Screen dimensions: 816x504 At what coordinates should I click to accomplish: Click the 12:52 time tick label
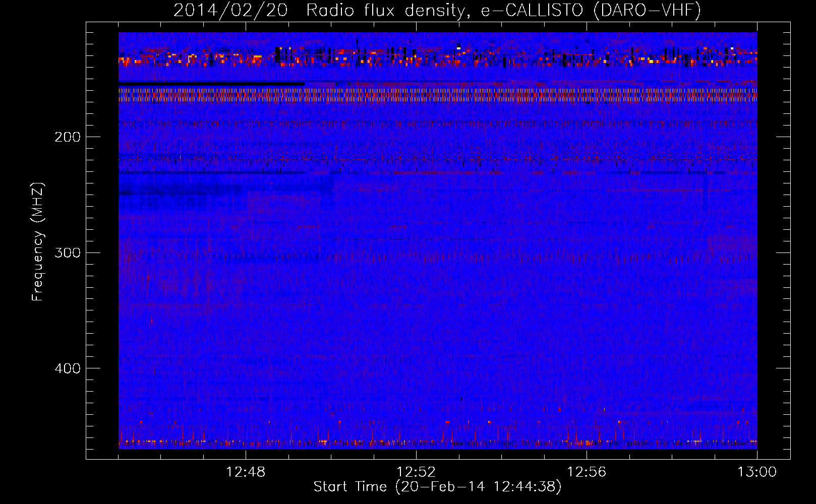pos(416,472)
